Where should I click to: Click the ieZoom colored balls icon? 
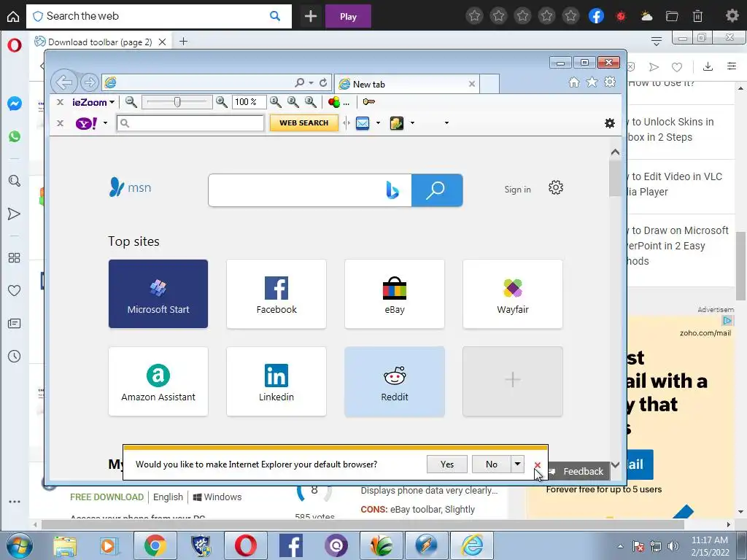[334, 102]
